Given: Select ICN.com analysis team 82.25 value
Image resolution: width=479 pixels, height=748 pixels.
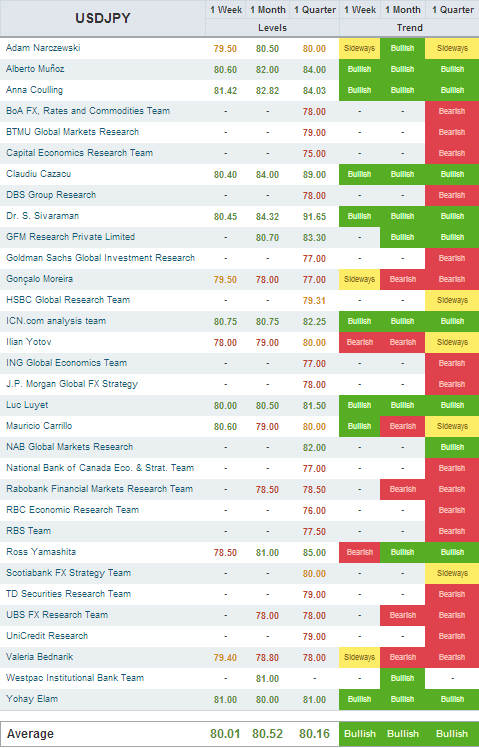Looking at the screenshot, I should 314,322.
